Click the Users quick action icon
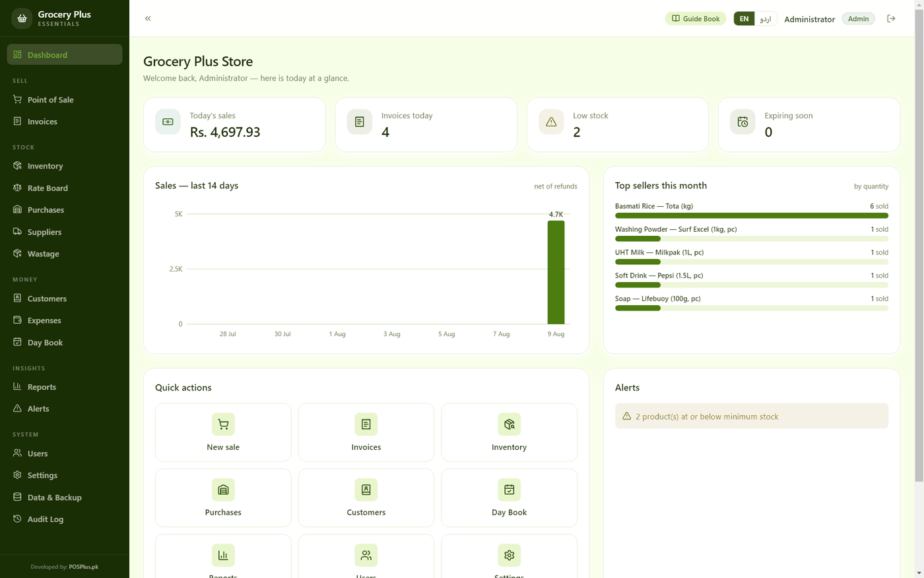Viewport: 924px width, 578px height. (x=366, y=555)
